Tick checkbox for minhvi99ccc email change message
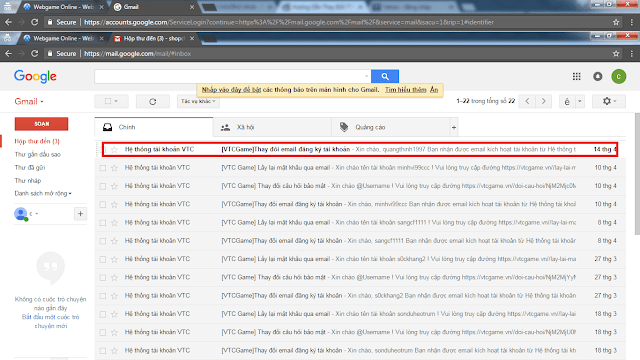The image size is (640, 360). pos(103,204)
